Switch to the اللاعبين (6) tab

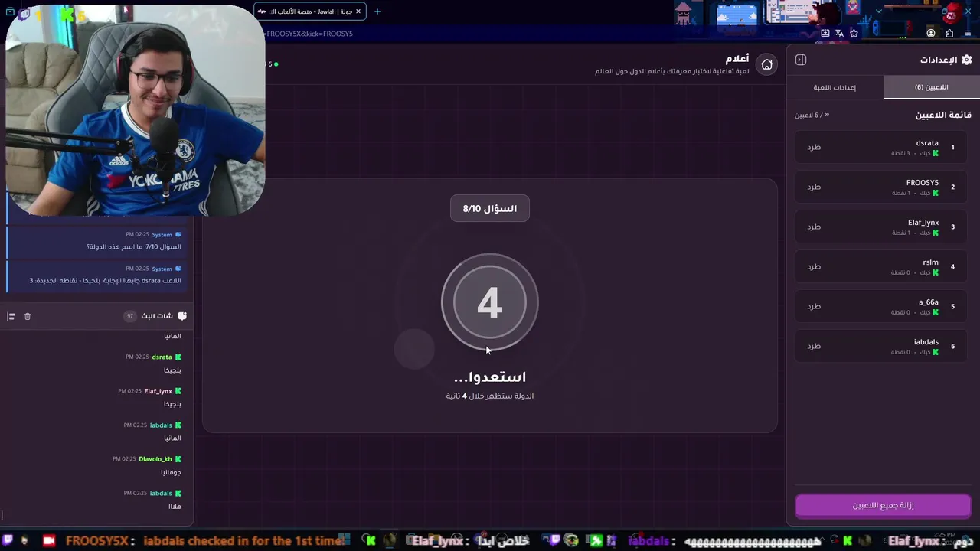tap(931, 87)
